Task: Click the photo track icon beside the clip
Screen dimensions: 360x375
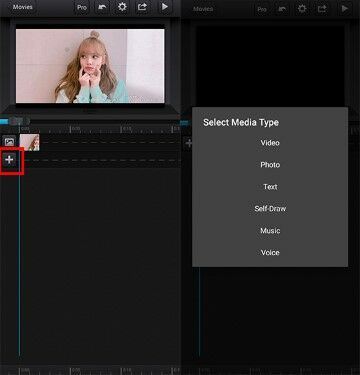Action: point(9,142)
